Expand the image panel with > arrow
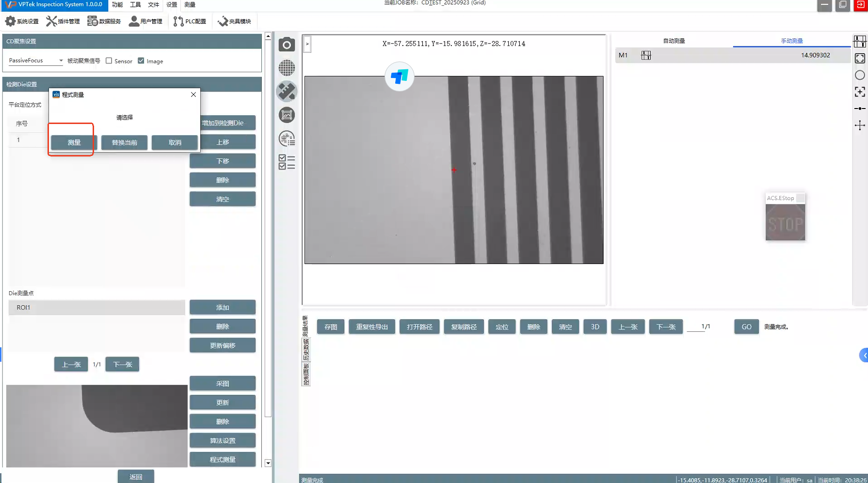This screenshot has height=483, width=868. (x=307, y=44)
